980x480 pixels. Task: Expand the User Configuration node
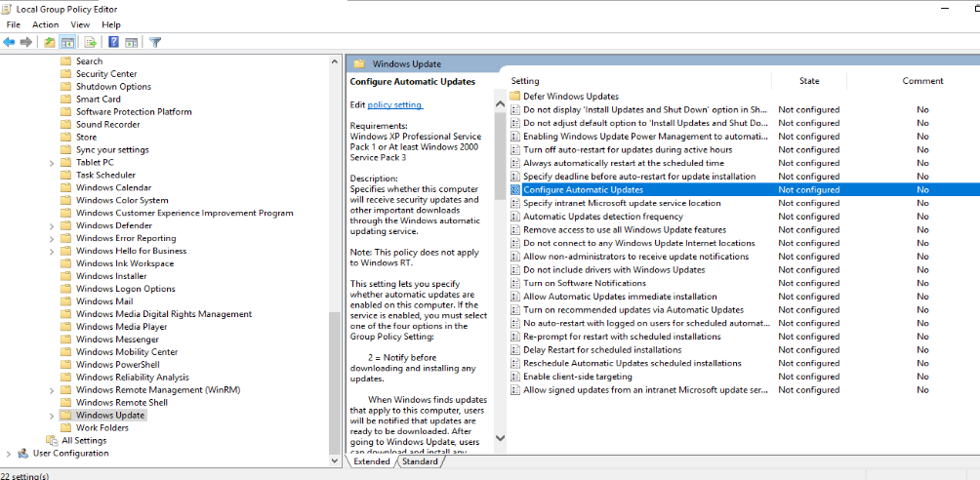[x=8, y=453]
